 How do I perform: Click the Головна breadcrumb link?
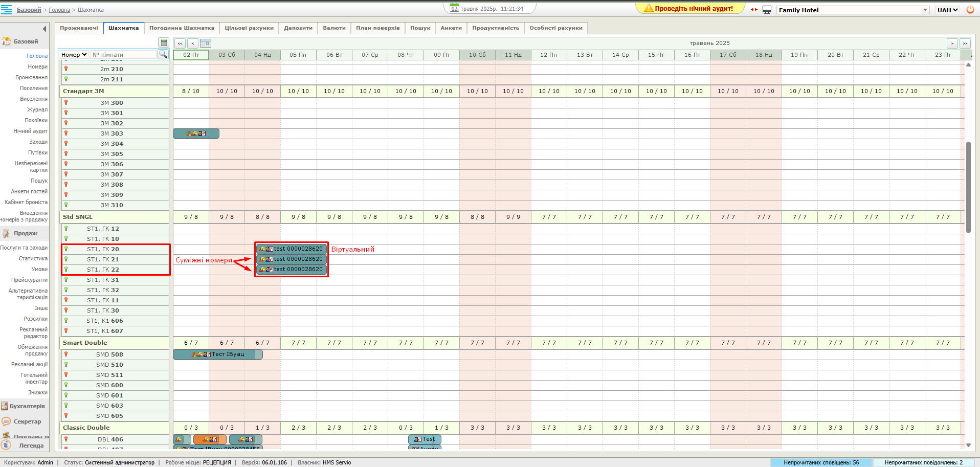pyautogui.click(x=59, y=10)
